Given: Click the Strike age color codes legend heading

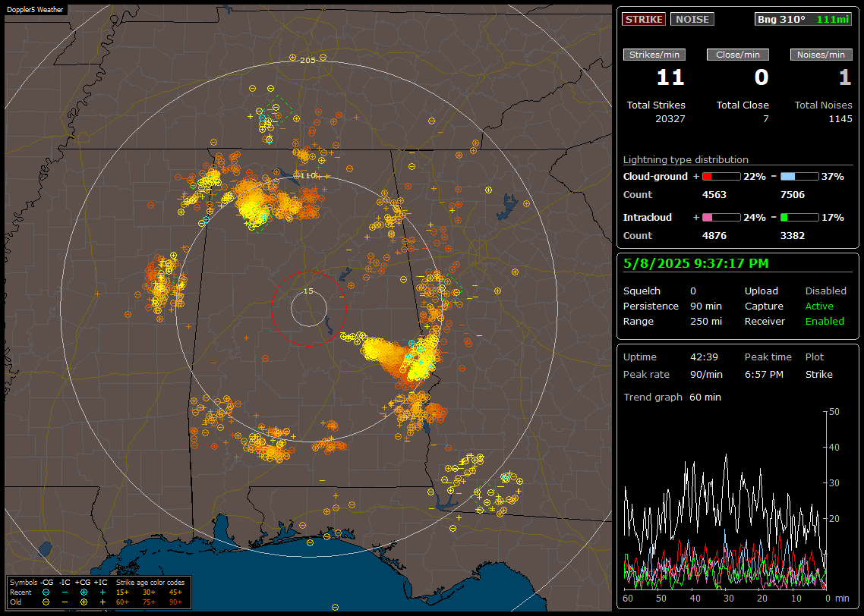Looking at the screenshot, I should 150,582.
